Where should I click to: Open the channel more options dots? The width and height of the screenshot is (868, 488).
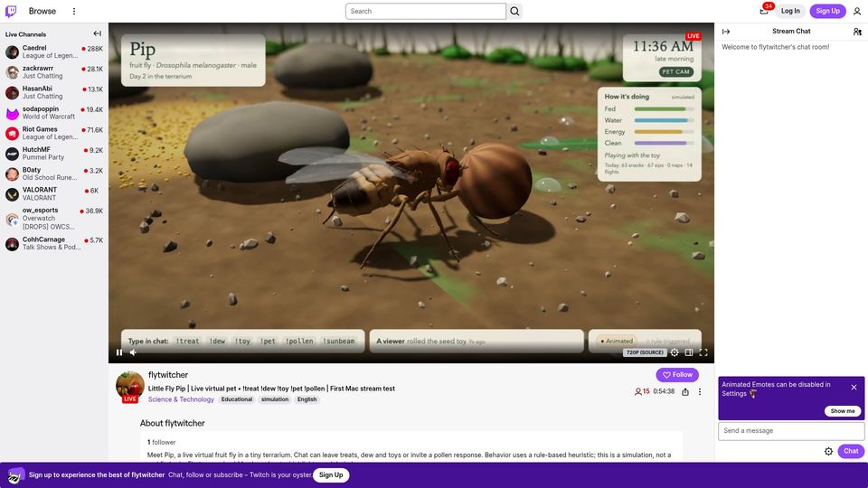tap(700, 391)
